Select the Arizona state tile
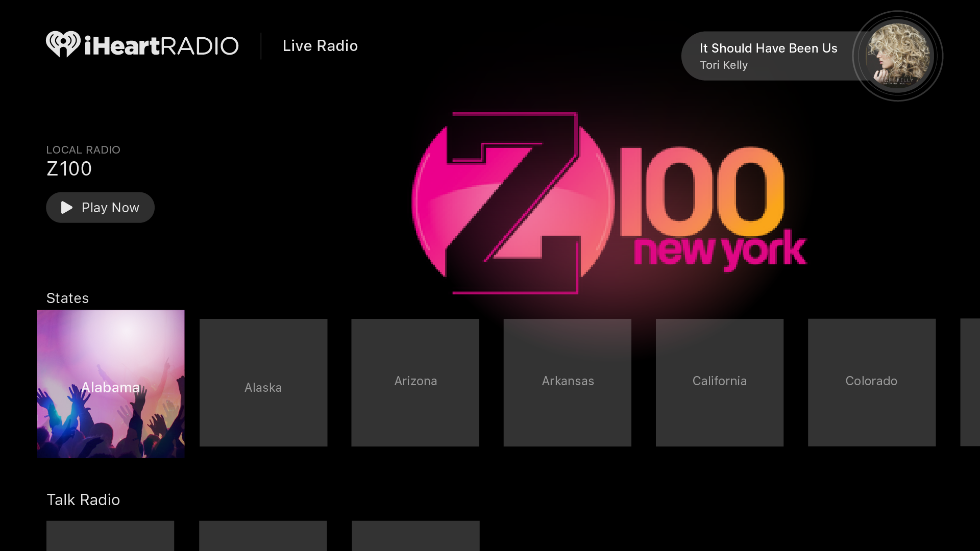Screen dimensions: 980x551 (415, 383)
